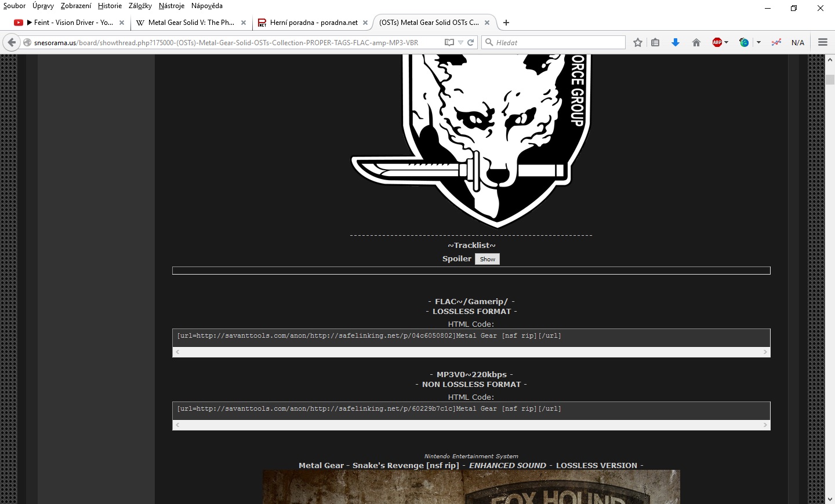
Task: Click the "- NON LOSSLESS FORMAT -" text
Action: (471, 385)
